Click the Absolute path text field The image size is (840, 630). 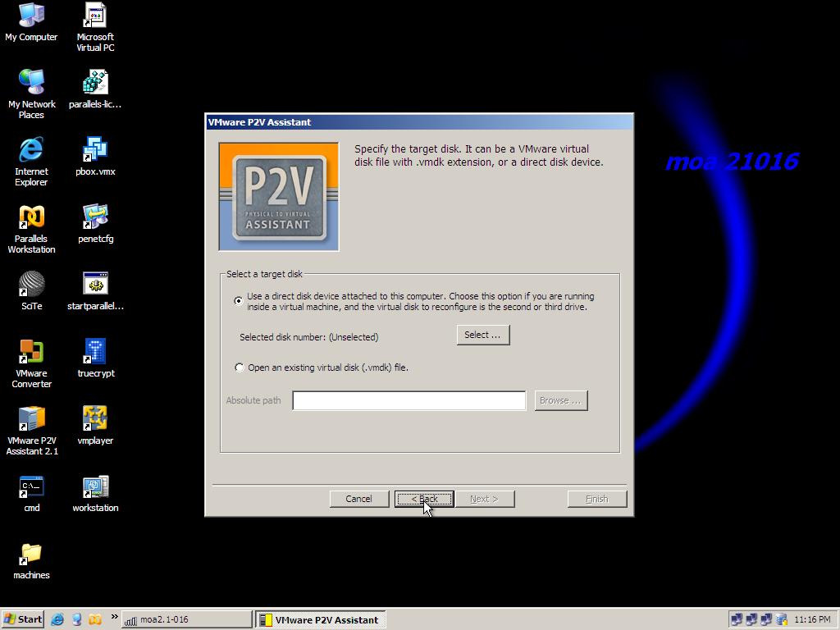click(409, 400)
